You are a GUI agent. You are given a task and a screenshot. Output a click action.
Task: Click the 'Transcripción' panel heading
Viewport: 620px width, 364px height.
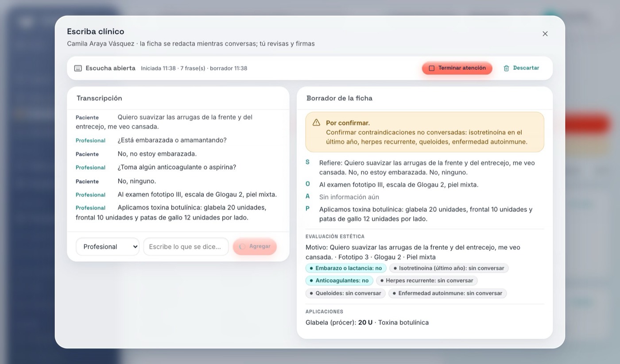[x=99, y=98]
